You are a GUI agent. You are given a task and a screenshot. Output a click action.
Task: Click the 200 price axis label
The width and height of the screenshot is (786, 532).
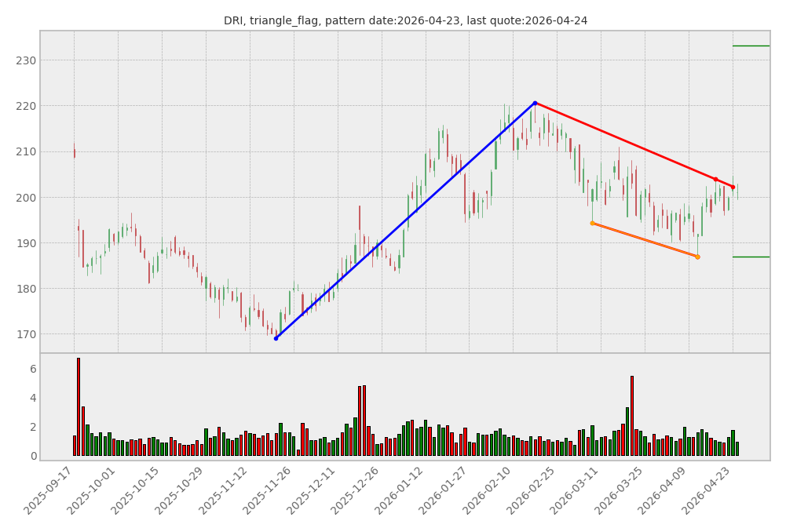[x=26, y=198]
